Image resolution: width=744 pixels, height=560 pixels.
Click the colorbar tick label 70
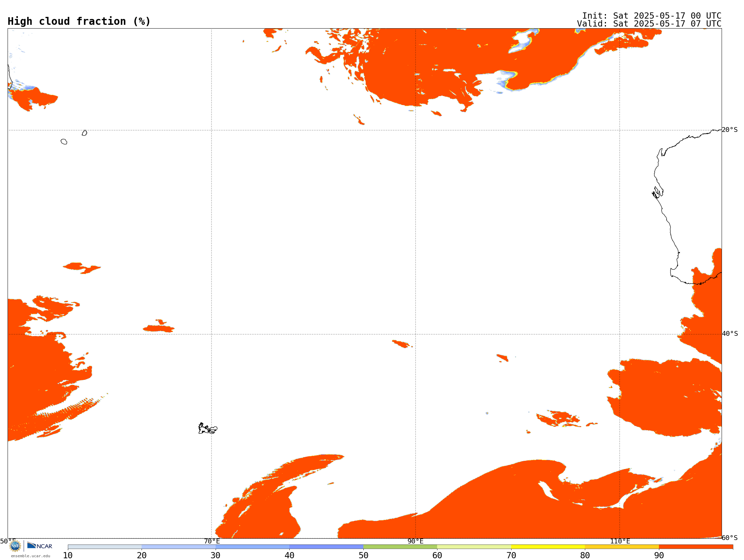(x=511, y=556)
